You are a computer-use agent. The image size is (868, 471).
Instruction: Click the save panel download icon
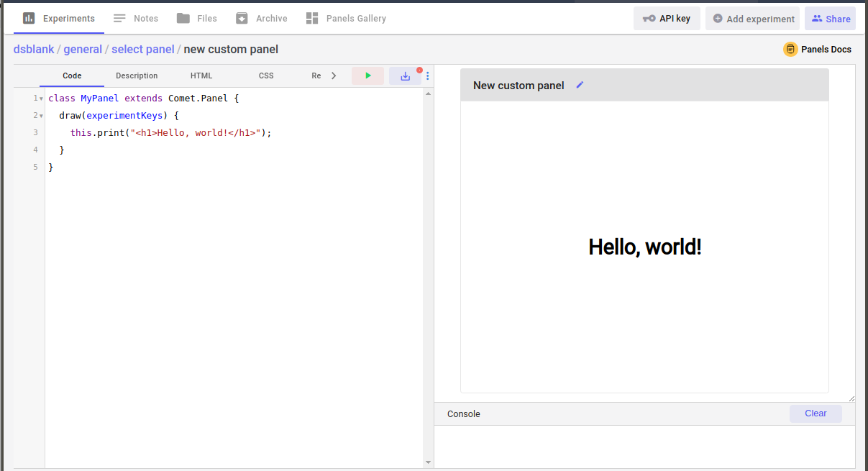[405, 76]
